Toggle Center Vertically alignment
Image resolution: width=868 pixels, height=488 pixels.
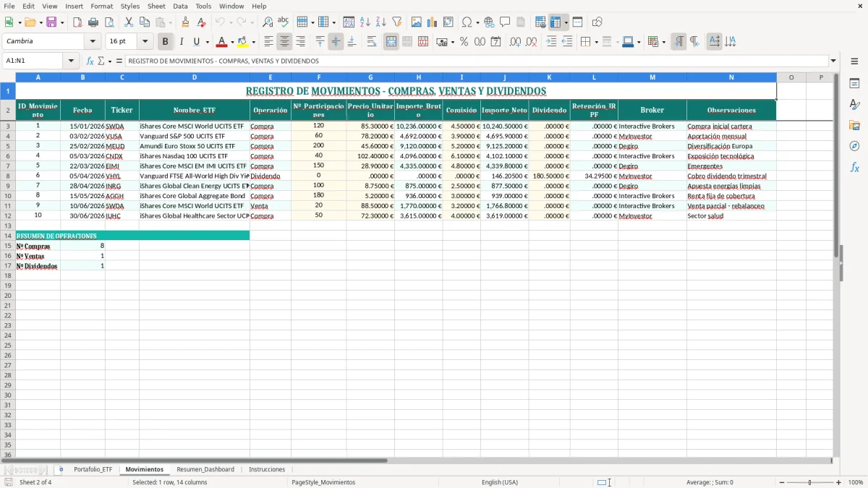pyautogui.click(x=336, y=42)
